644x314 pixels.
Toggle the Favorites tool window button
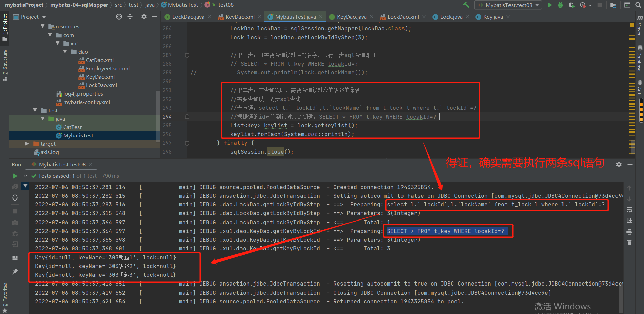click(x=5, y=298)
